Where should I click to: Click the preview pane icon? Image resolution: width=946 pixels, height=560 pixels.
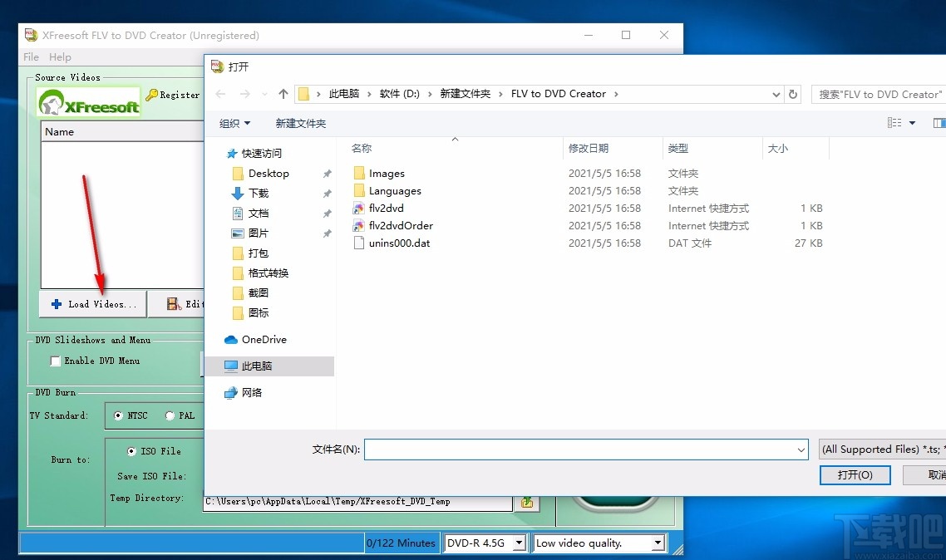(x=939, y=122)
